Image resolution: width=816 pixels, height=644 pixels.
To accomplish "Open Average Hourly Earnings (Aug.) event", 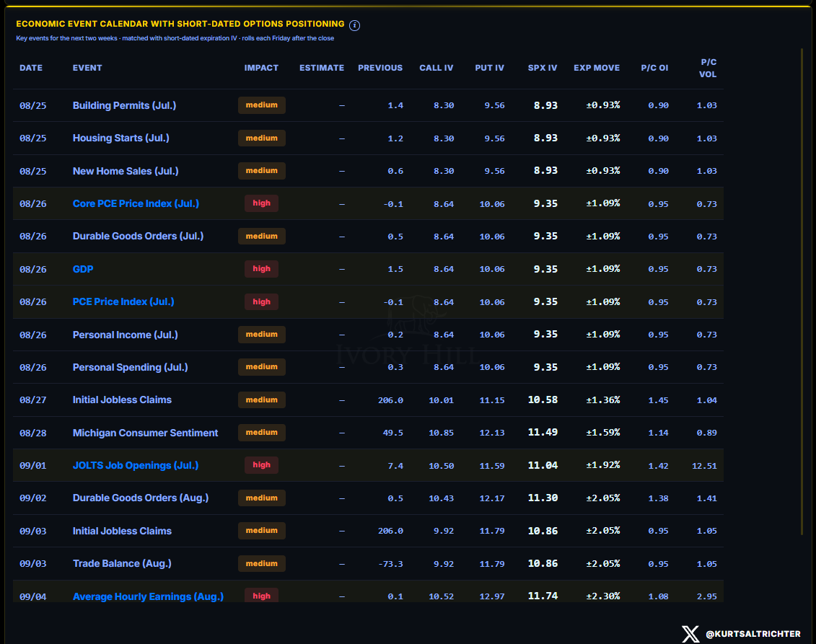I will pyautogui.click(x=148, y=596).
